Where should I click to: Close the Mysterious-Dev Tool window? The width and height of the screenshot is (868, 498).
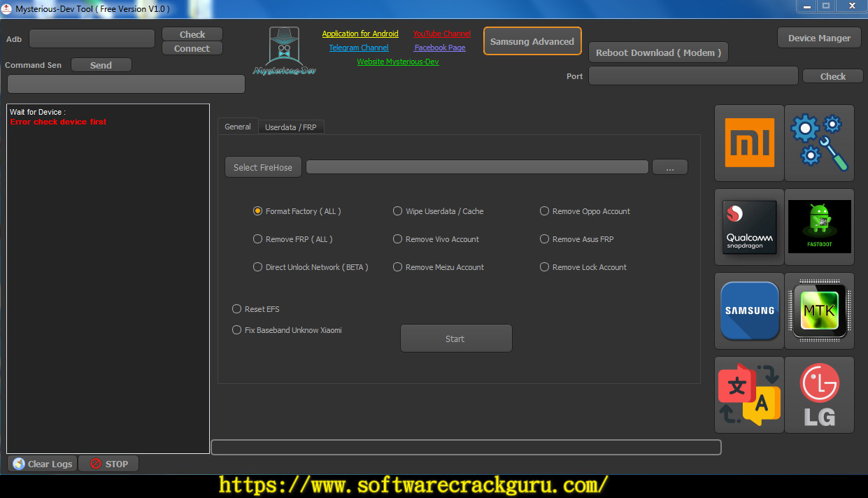pyautogui.click(x=851, y=6)
